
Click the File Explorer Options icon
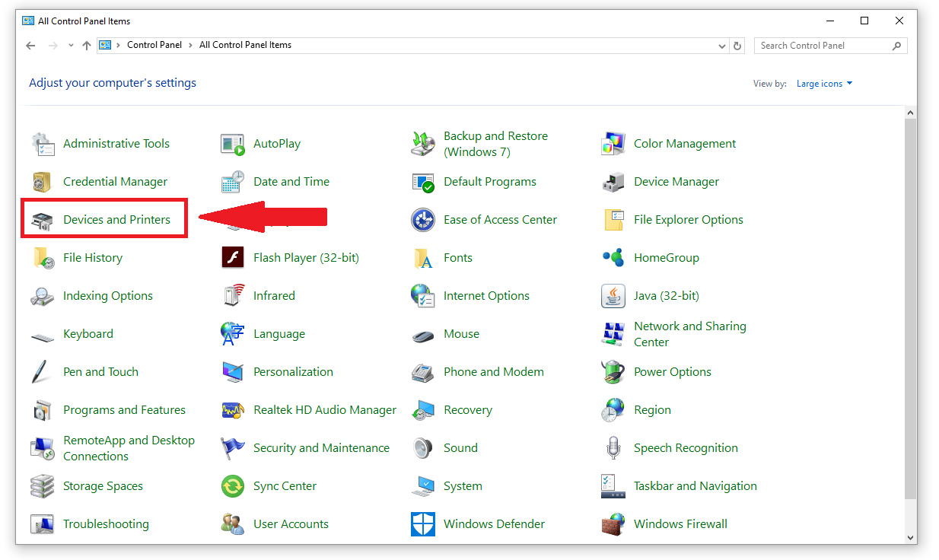613,220
